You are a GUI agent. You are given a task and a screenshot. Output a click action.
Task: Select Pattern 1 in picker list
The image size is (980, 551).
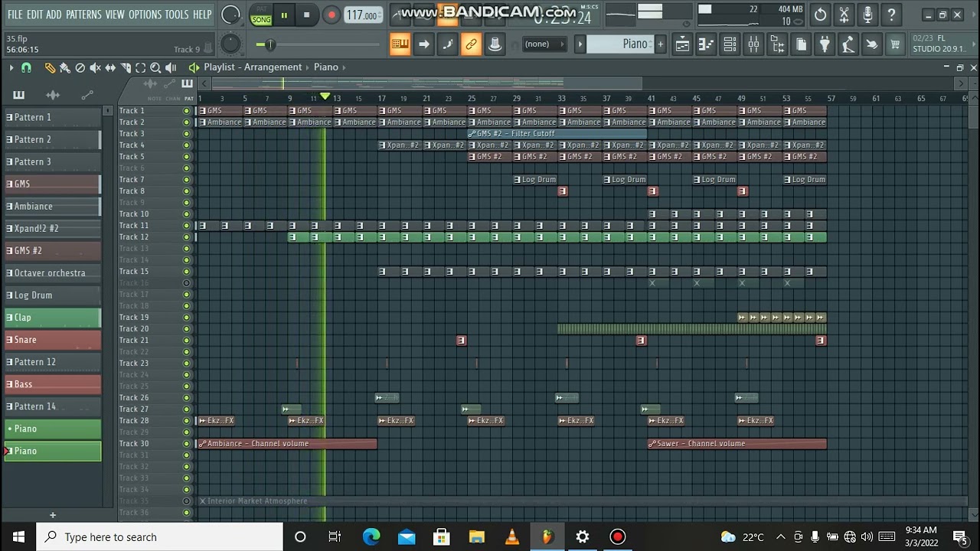click(53, 117)
